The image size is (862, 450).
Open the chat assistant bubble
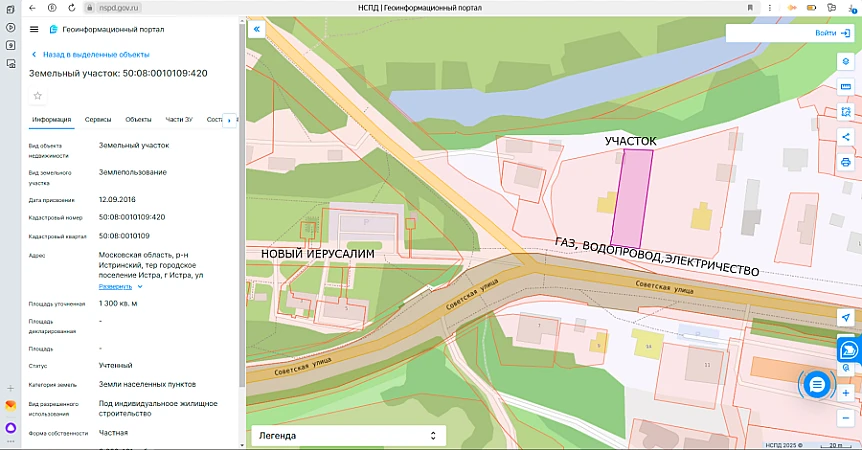click(x=816, y=384)
